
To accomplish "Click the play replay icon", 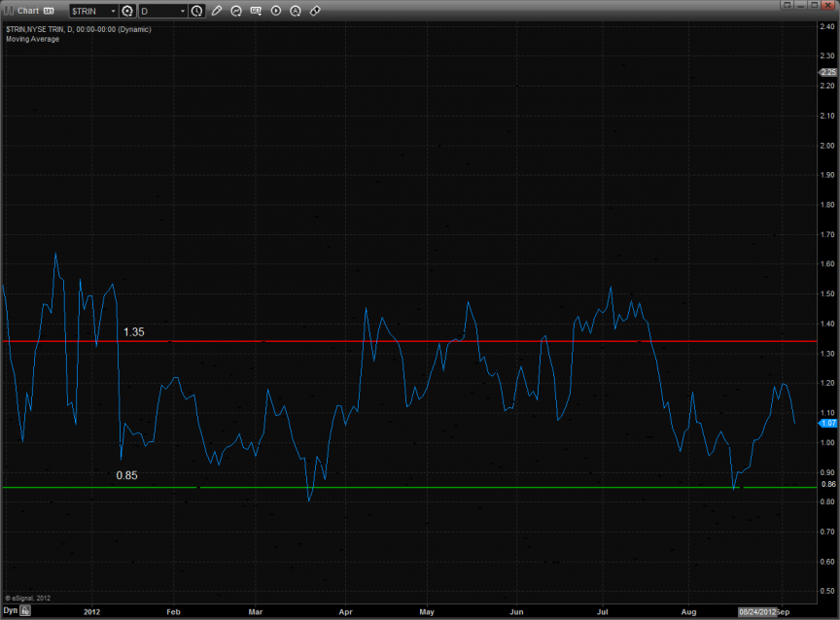I will coord(275,11).
